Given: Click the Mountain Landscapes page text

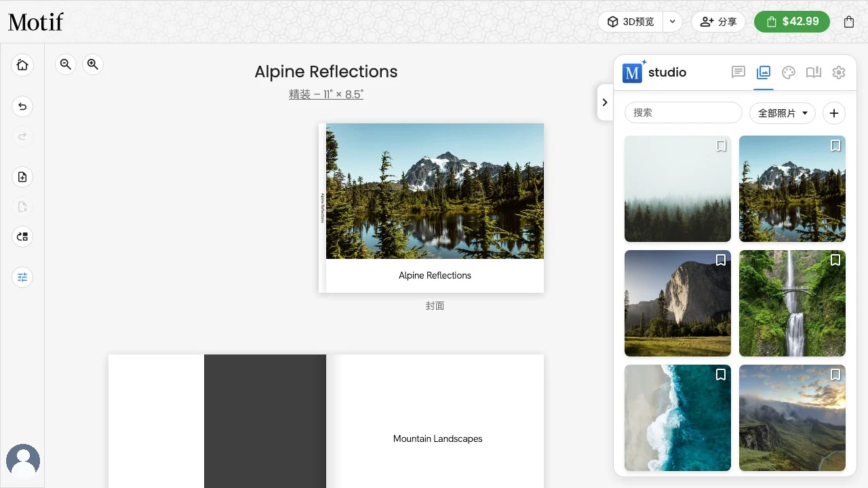Looking at the screenshot, I should point(438,439).
